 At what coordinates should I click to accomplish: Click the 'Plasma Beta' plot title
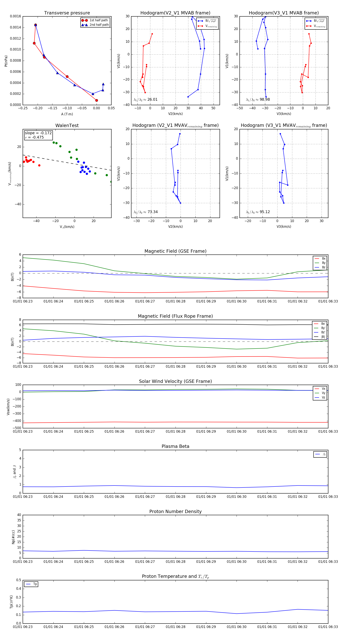point(175,446)
